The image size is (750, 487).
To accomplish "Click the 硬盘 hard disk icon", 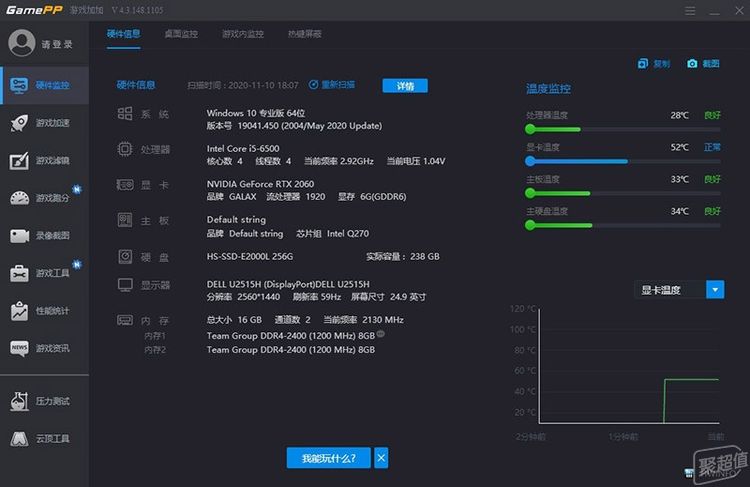I will point(125,257).
